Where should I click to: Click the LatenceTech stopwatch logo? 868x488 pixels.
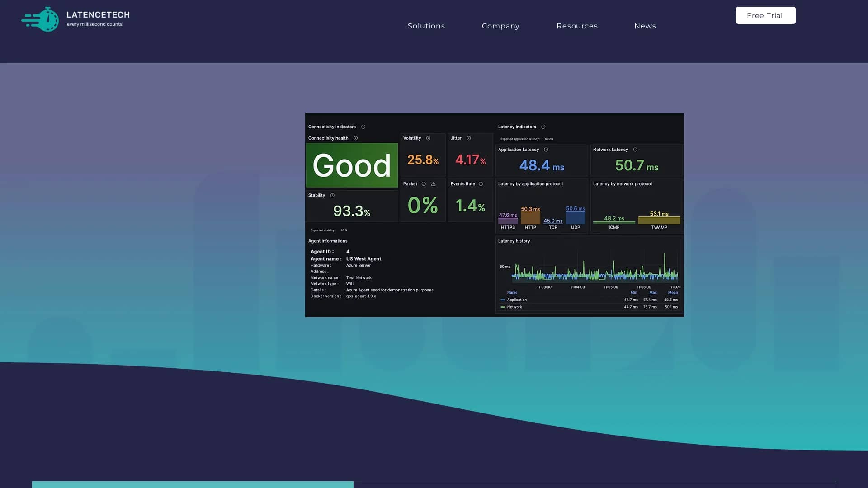pyautogui.click(x=40, y=19)
